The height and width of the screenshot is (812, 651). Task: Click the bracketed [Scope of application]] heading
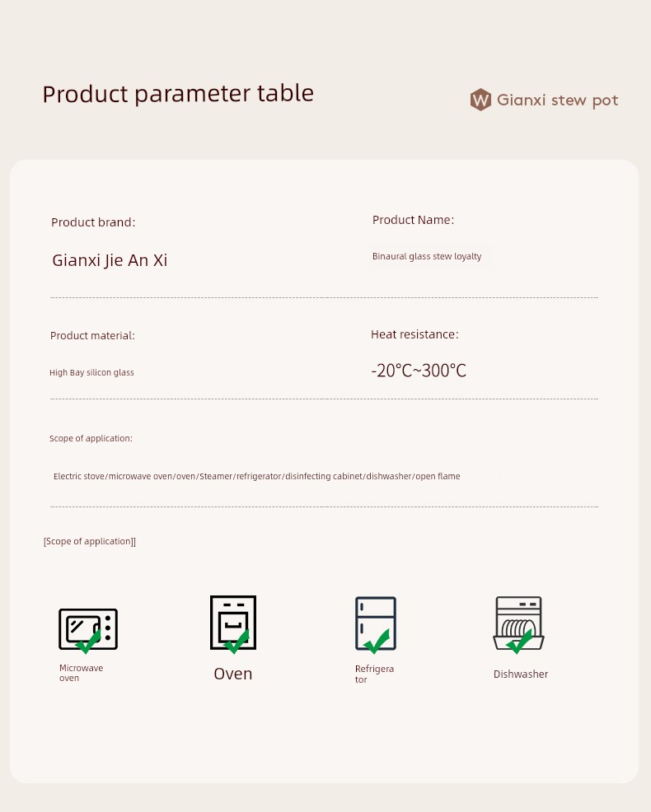click(90, 542)
